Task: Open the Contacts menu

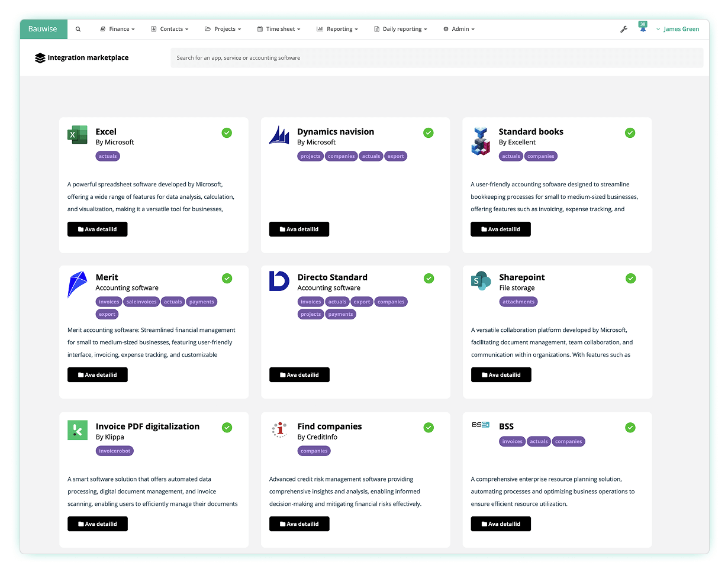Action: pos(170,28)
